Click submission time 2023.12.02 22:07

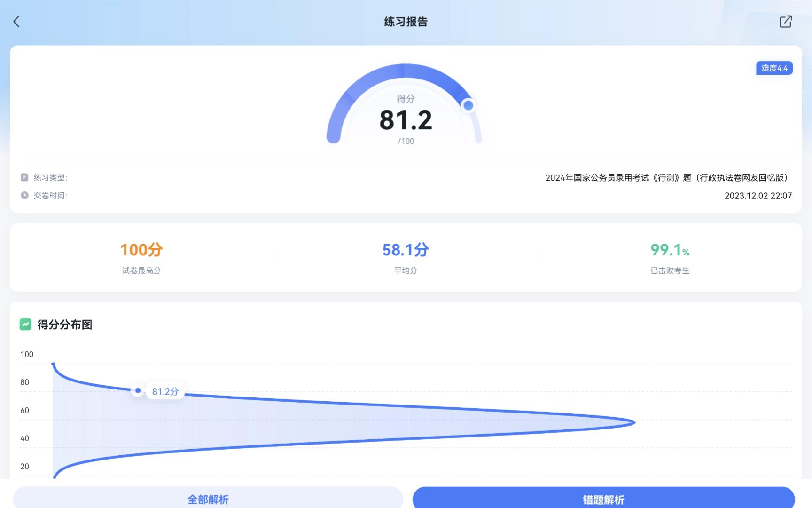coord(758,196)
